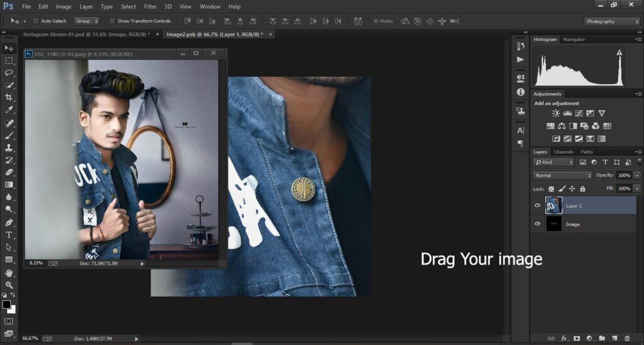Screen dimensions: 644x345
Task: Open the Layer menu
Action: pyautogui.click(x=86, y=6)
